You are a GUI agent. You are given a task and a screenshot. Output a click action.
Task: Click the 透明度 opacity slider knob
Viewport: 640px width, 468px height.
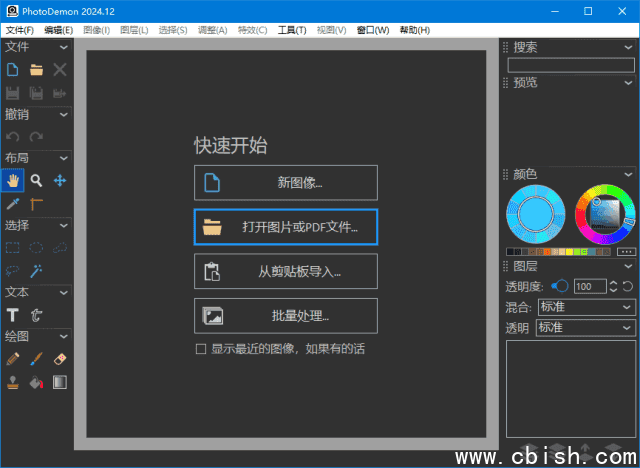pos(561,286)
